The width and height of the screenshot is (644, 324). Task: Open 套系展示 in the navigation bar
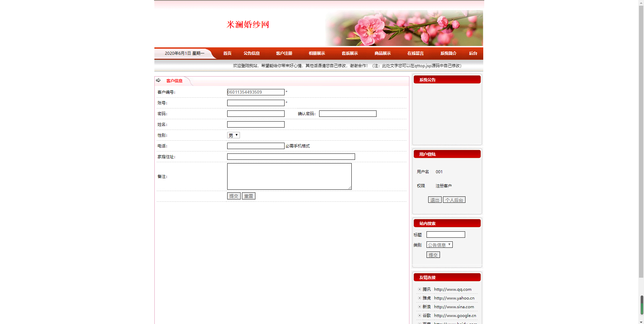click(350, 53)
